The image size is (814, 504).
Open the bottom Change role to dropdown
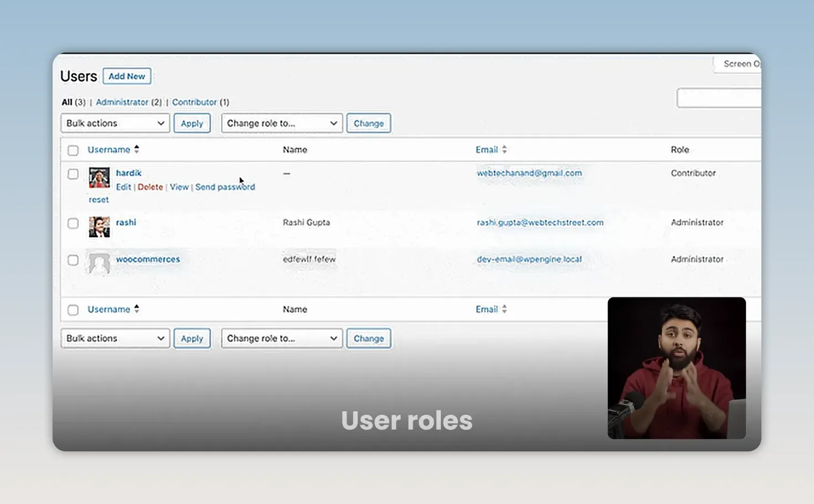coord(282,338)
